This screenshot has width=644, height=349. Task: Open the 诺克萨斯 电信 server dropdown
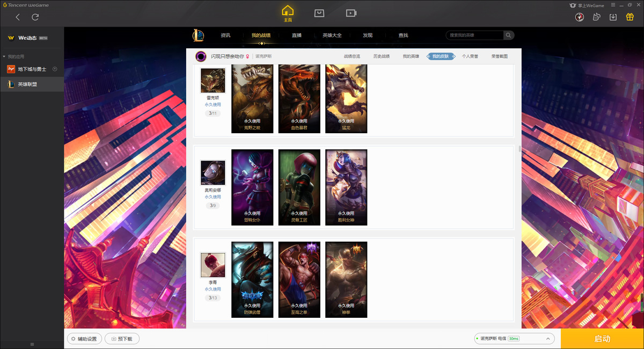pyautogui.click(x=514, y=339)
